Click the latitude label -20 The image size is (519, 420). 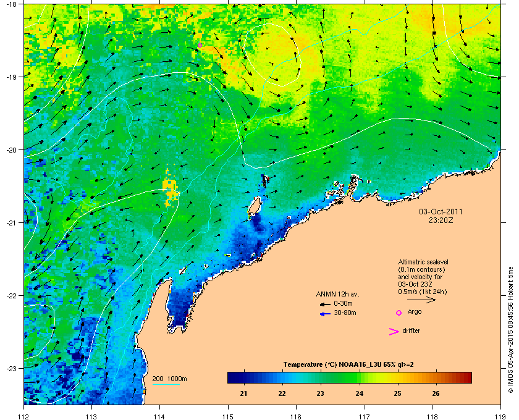point(11,149)
